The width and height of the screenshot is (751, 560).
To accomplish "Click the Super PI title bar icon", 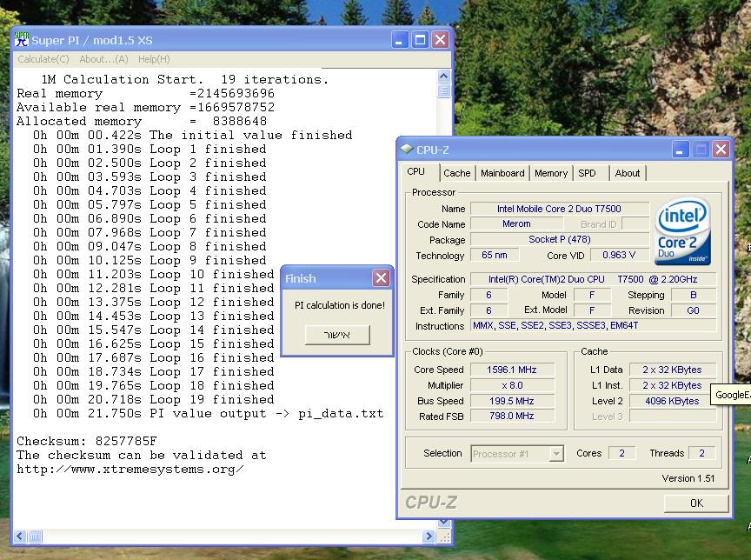I will click(x=22, y=40).
